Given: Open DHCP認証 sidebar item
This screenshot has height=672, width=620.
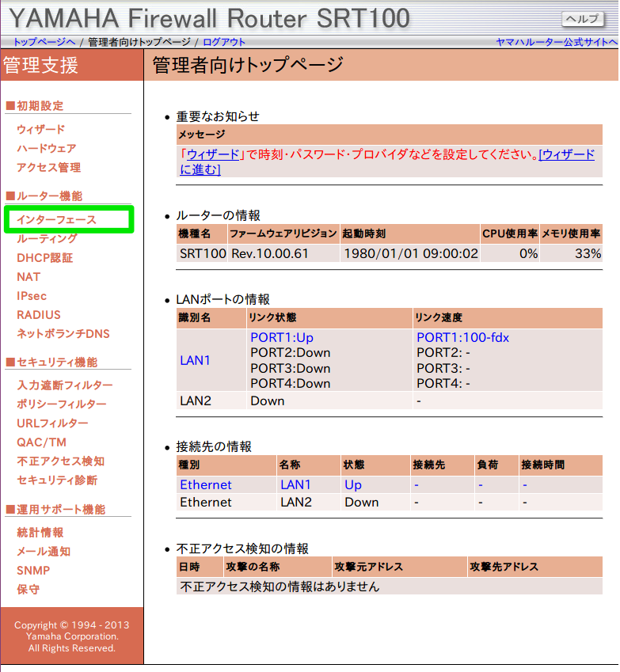Looking at the screenshot, I should (x=44, y=257).
